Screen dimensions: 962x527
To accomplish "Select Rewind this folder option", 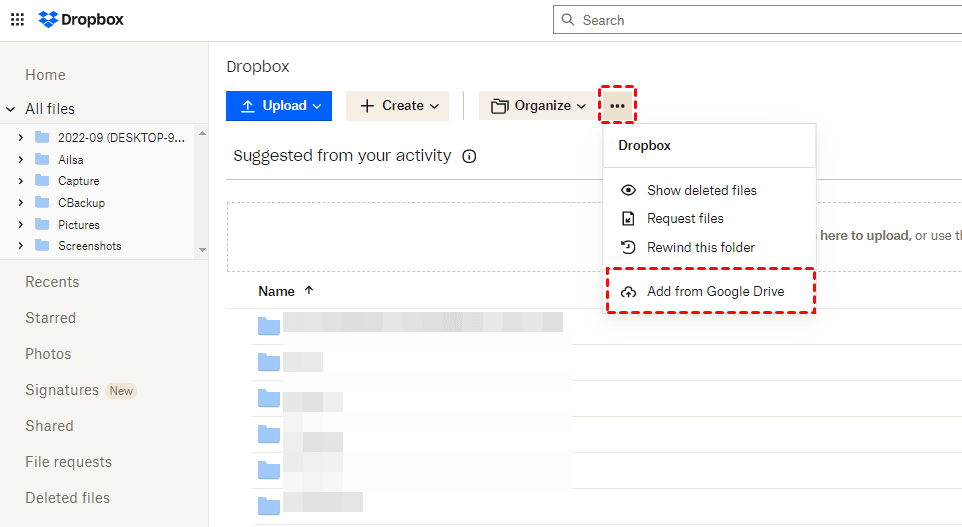I will 700,247.
